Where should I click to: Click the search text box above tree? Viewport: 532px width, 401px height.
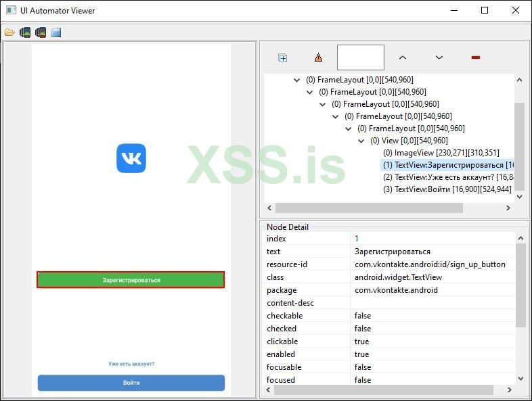pos(361,57)
